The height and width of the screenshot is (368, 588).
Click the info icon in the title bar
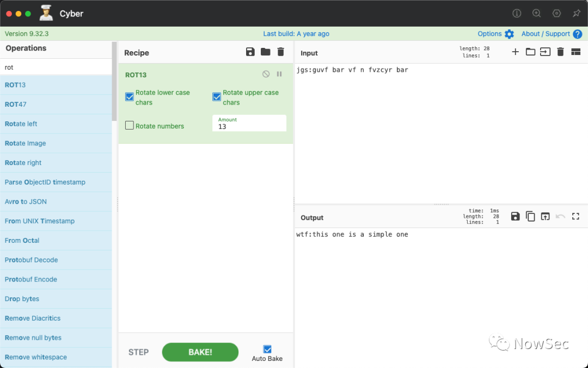click(517, 13)
